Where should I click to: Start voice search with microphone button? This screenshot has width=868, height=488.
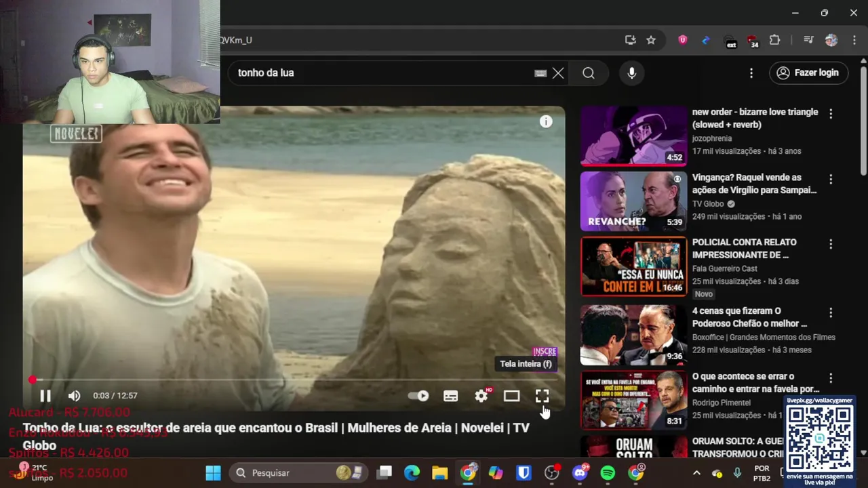[632, 73]
